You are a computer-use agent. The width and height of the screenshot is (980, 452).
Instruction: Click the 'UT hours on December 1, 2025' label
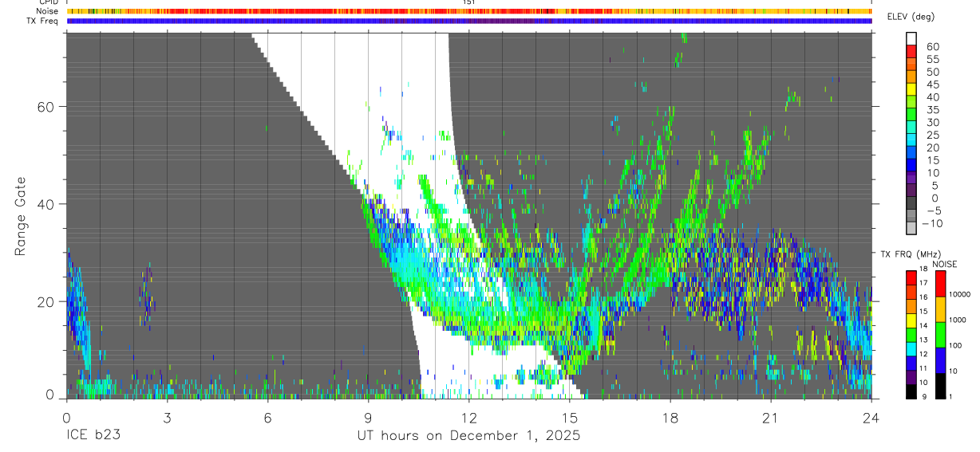coord(468,437)
